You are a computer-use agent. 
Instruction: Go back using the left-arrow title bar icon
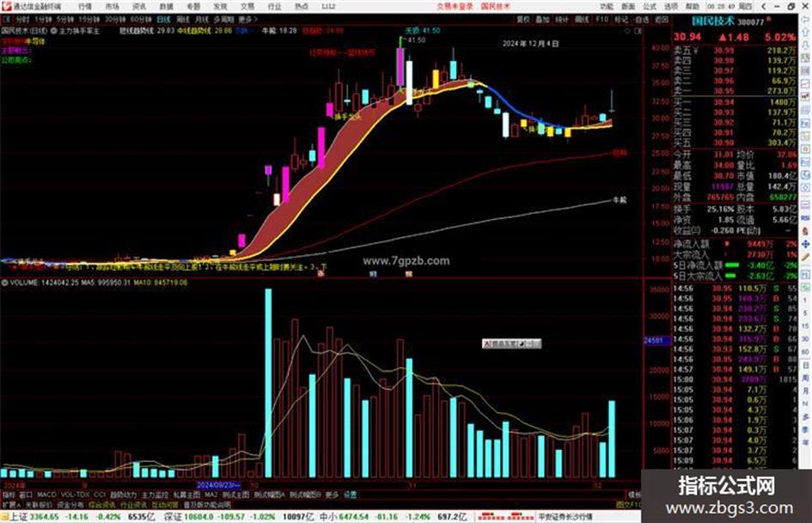[763, 7]
